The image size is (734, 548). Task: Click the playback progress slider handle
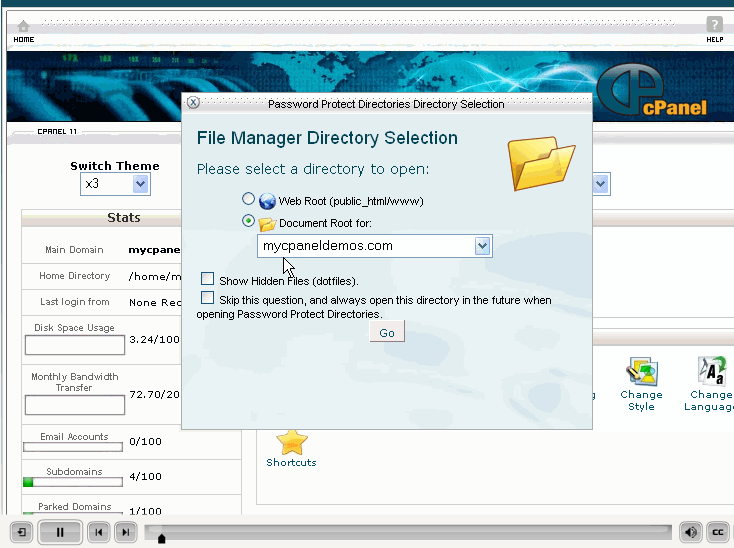(x=161, y=539)
